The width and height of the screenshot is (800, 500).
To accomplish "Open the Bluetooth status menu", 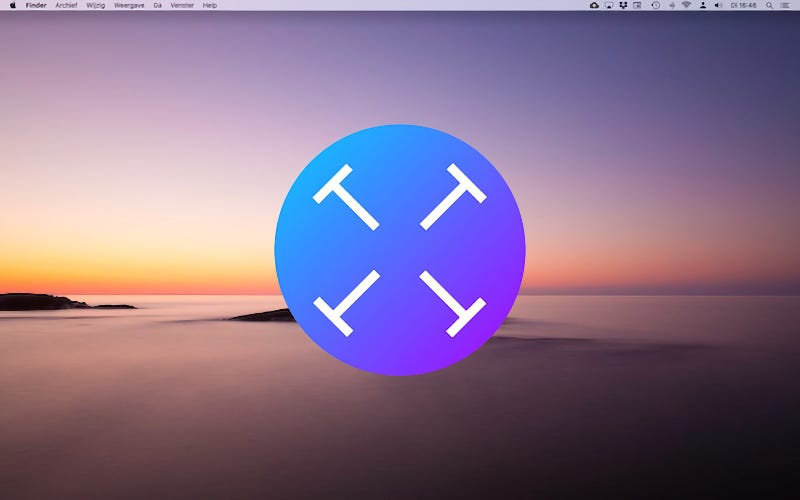I will (672, 5).
